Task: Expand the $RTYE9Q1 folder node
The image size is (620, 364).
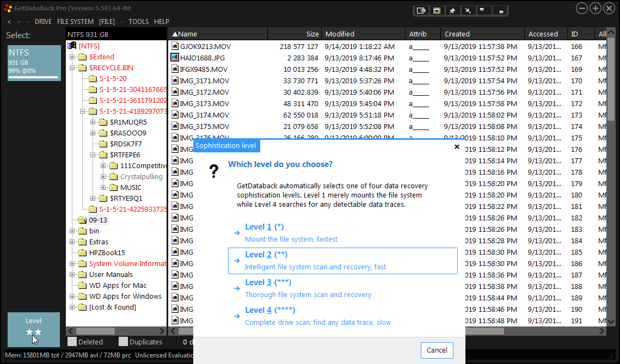Action: pos(93,199)
